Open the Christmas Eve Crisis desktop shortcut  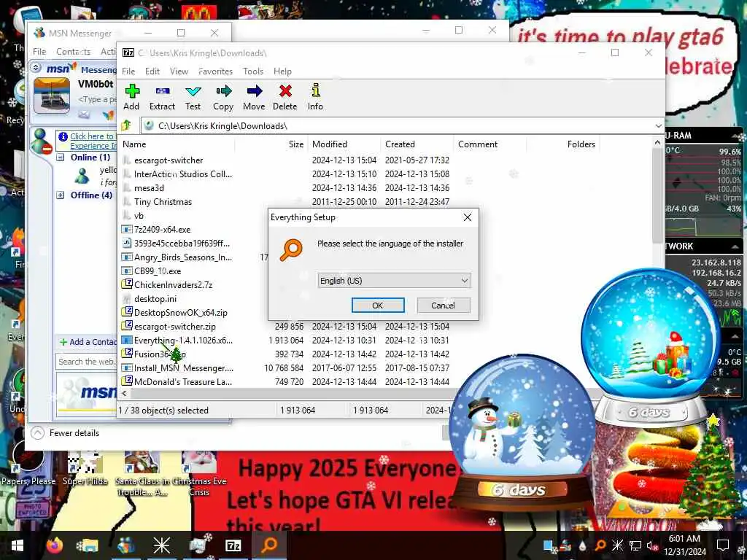[x=199, y=474]
